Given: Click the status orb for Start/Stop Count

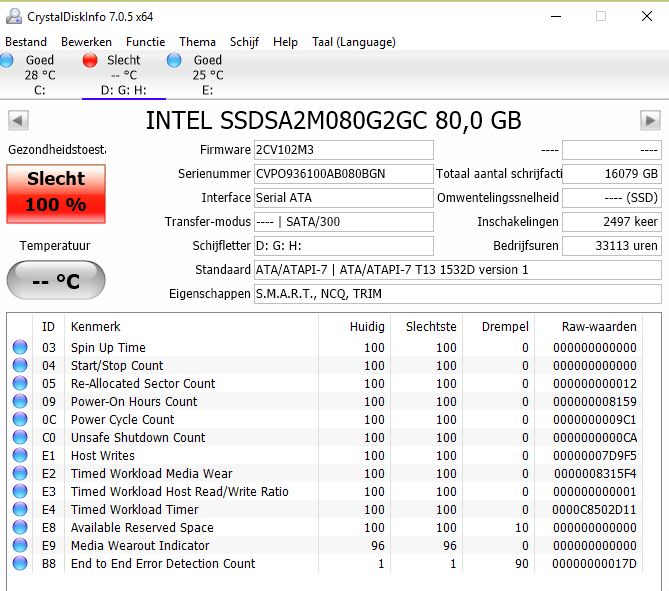Looking at the screenshot, I should pos(20,365).
